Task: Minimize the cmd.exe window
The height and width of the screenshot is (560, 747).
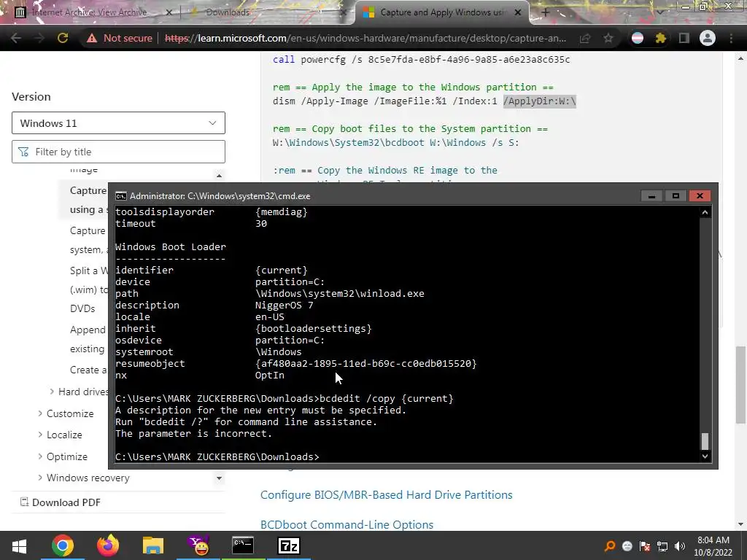Action: (x=651, y=195)
